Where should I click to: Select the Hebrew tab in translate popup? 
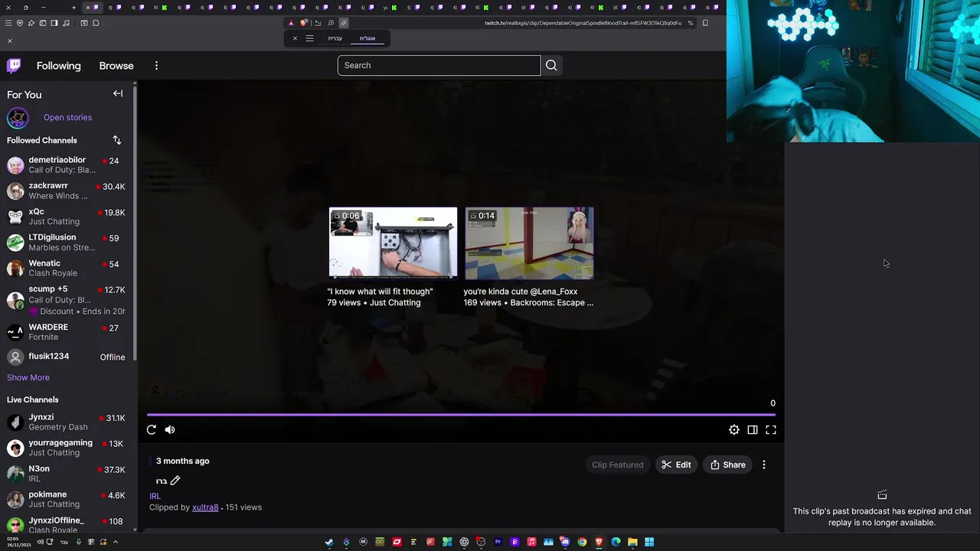point(335,38)
